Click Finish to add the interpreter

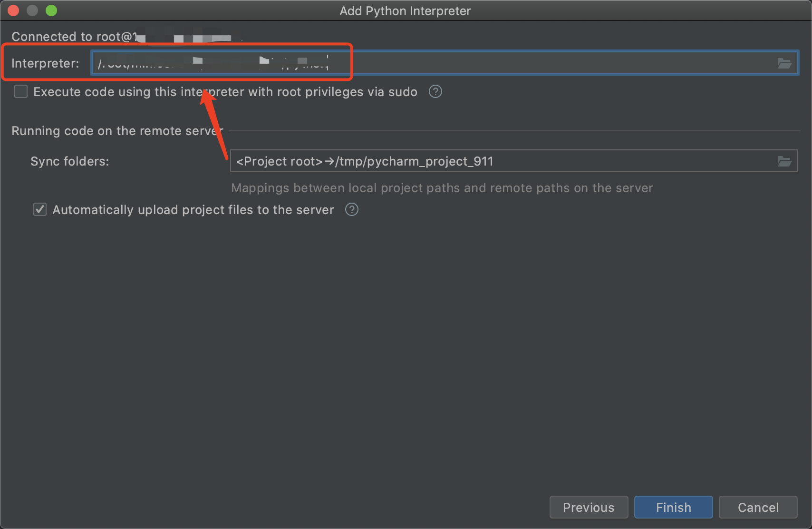[x=673, y=507]
